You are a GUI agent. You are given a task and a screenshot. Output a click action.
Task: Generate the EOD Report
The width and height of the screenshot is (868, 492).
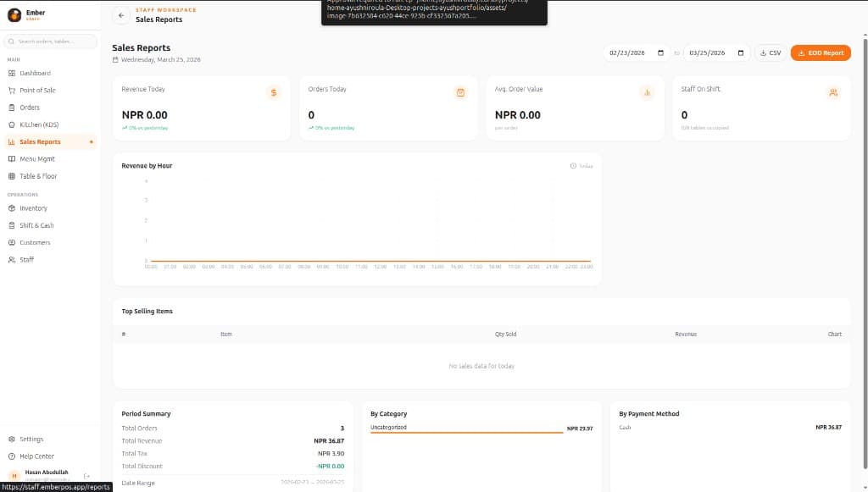tap(821, 53)
